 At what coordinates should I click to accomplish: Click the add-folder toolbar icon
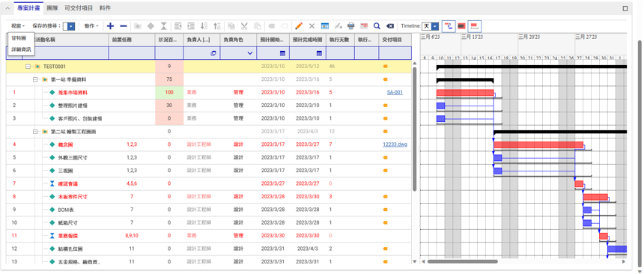click(x=138, y=26)
